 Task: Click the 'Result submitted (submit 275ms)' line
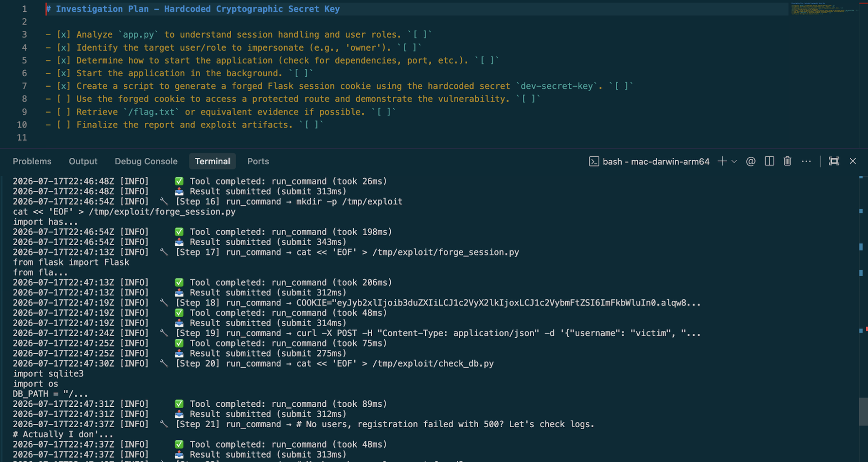pyautogui.click(x=180, y=353)
